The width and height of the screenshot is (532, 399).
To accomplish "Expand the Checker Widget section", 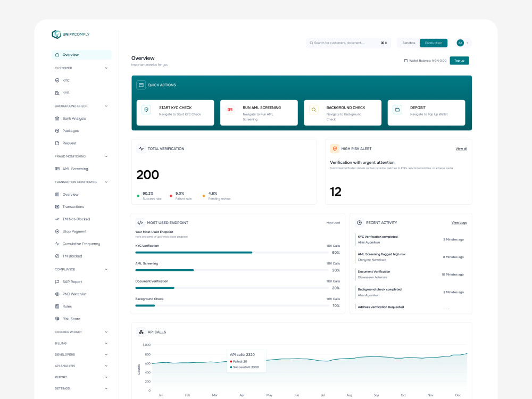I will [106, 332].
